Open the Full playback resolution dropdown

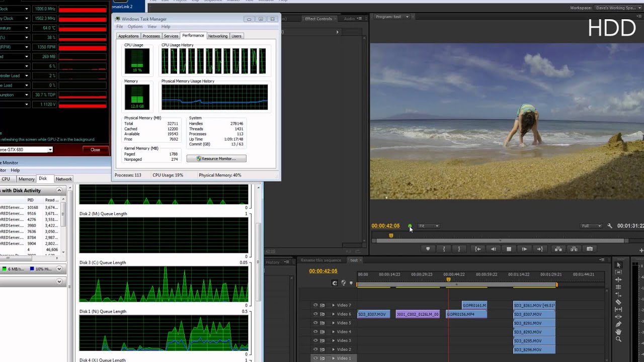(x=591, y=226)
